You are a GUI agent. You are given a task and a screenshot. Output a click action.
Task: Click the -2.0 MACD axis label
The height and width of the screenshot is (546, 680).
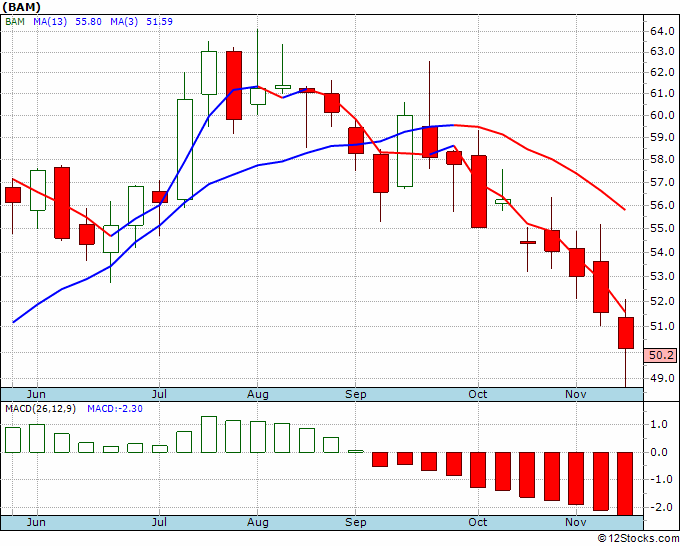point(661,507)
